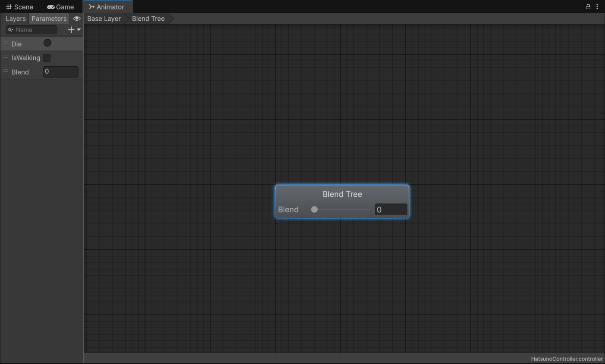Click the lock icon in the Animator header
The image size is (605, 364).
pyautogui.click(x=588, y=6)
